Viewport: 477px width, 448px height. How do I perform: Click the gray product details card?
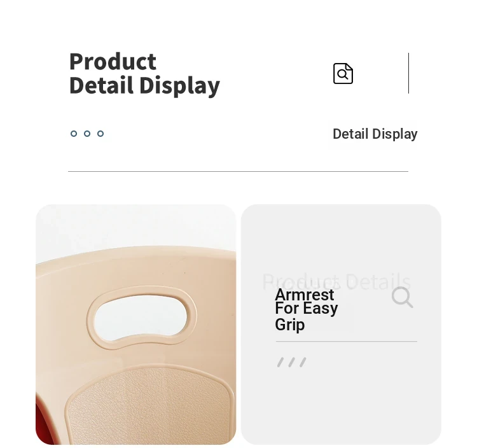coord(341,325)
